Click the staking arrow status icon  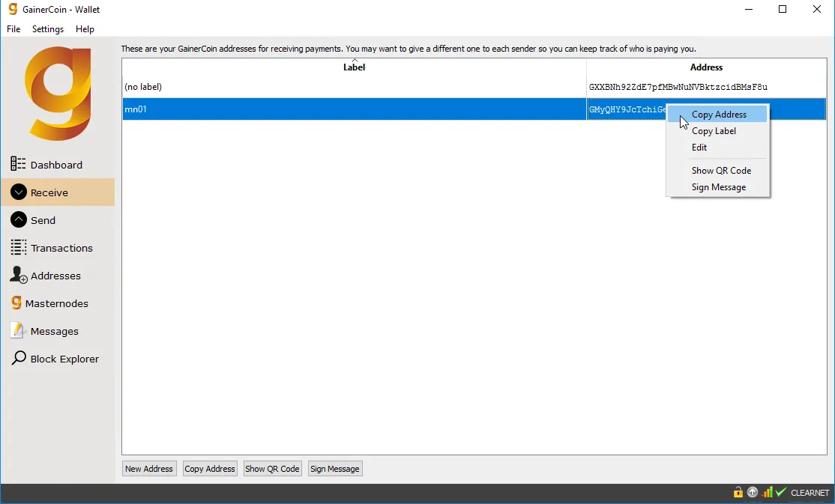[x=753, y=492]
